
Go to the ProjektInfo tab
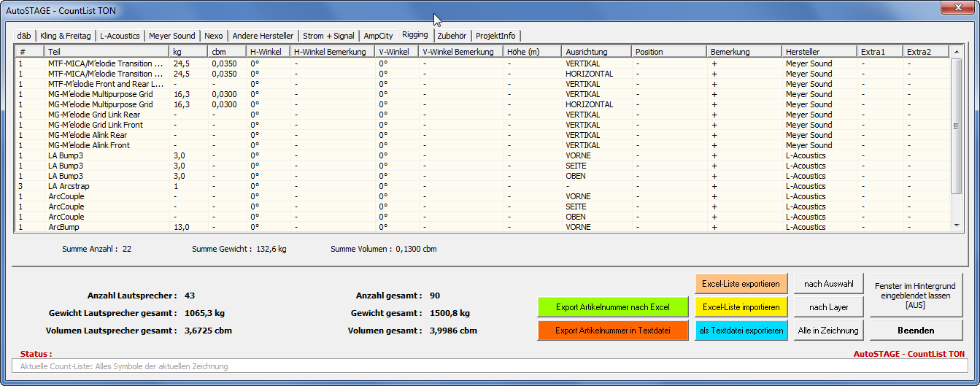click(x=496, y=36)
